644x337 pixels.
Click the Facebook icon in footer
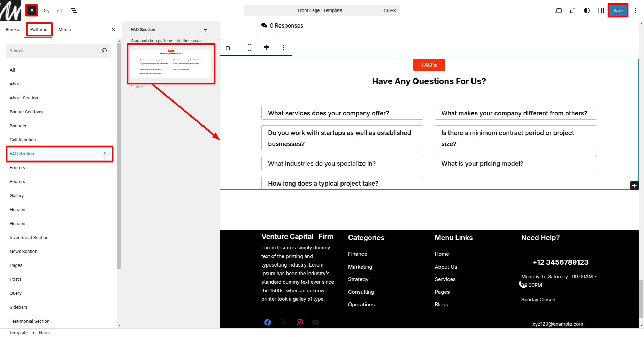click(x=268, y=322)
